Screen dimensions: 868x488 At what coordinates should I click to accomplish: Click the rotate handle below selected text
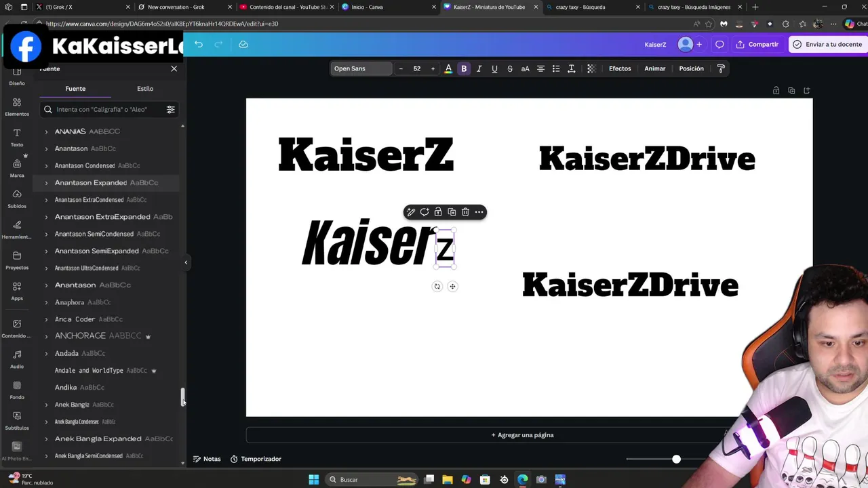click(437, 286)
